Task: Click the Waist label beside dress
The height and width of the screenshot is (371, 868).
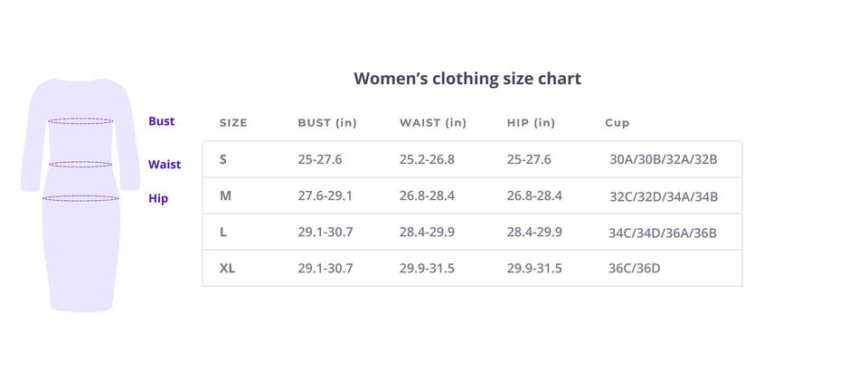Action: coord(165,165)
